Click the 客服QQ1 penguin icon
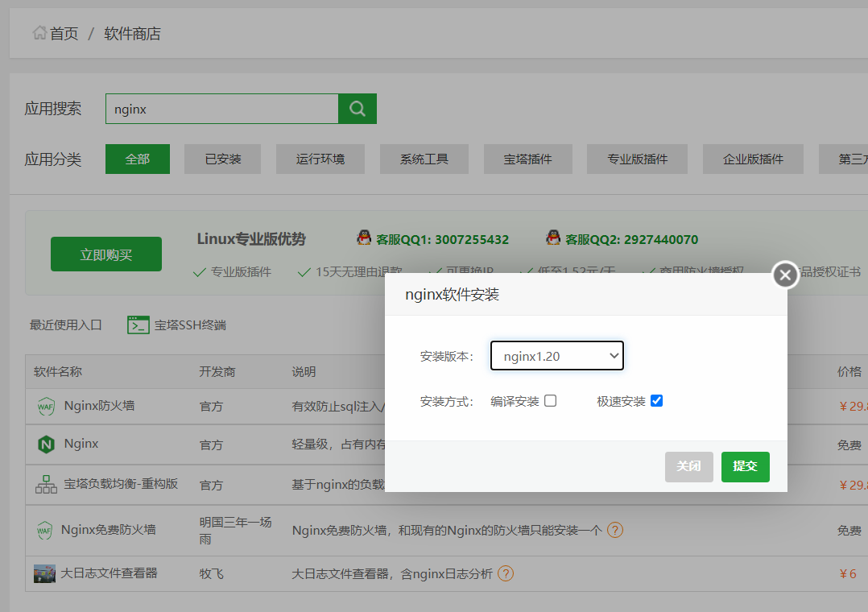The image size is (868, 612). 364,238
